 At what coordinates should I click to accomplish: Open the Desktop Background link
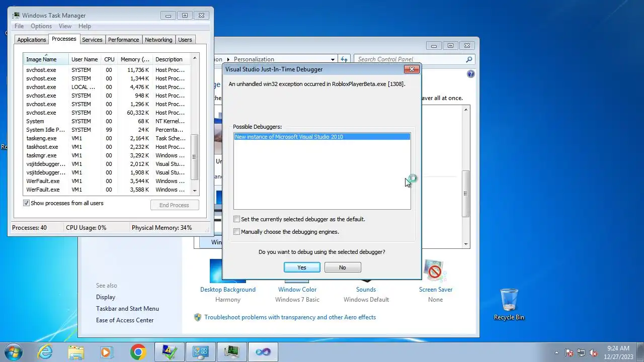(x=228, y=290)
